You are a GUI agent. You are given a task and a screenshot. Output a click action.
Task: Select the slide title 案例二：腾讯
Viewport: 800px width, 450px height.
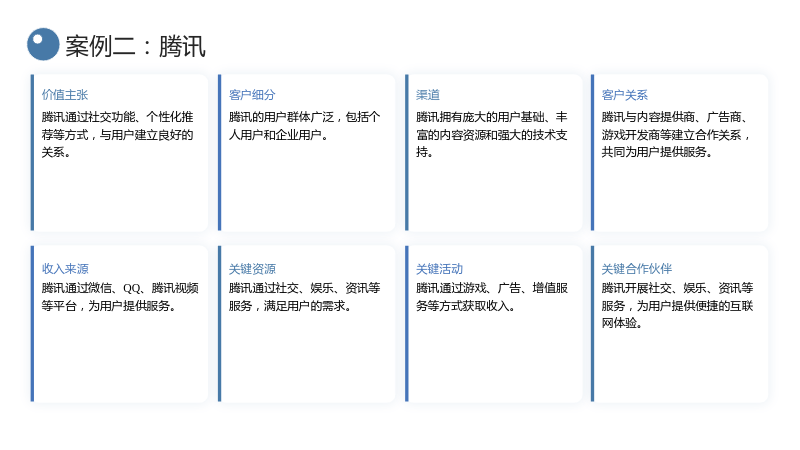coord(136,46)
